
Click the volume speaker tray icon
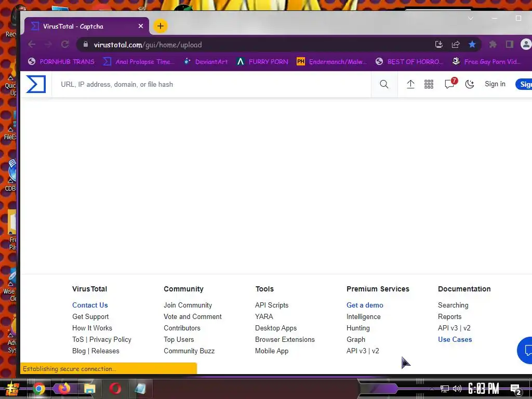point(457,389)
